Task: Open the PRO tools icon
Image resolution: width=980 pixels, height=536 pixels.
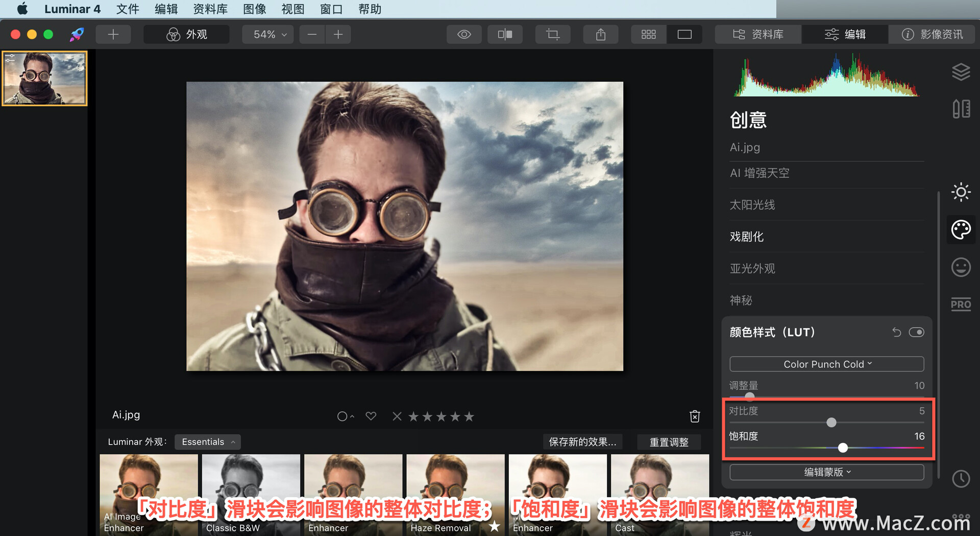Action: coord(961,304)
